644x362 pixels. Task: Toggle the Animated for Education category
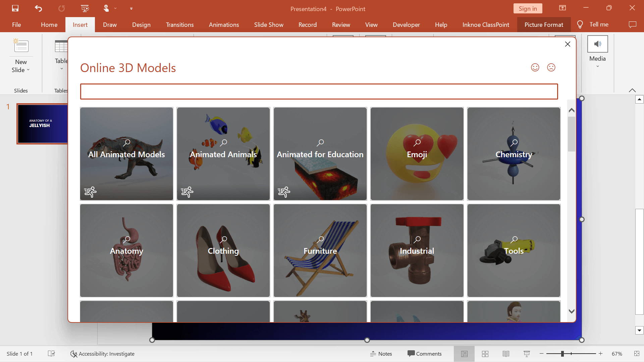tap(320, 154)
